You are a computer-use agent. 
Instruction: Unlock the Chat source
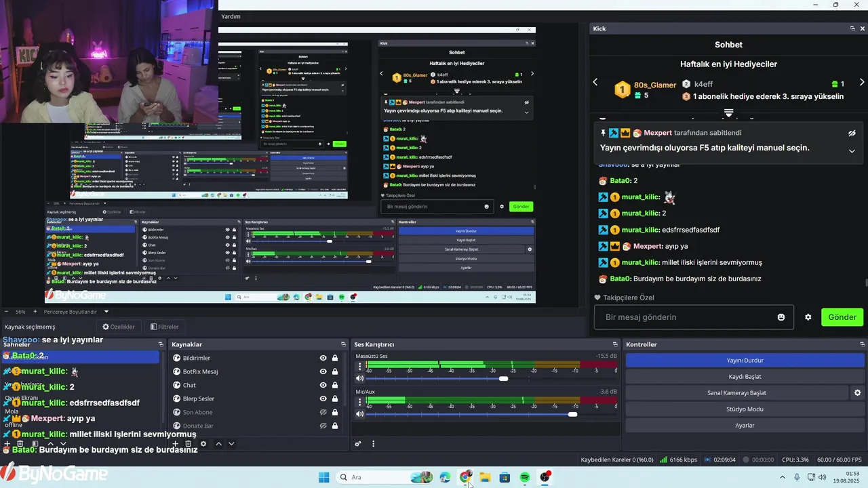tap(335, 385)
